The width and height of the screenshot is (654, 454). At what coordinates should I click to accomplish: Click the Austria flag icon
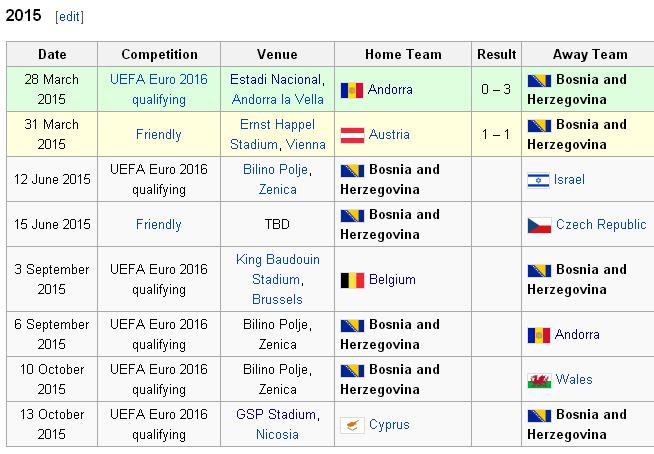352,135
